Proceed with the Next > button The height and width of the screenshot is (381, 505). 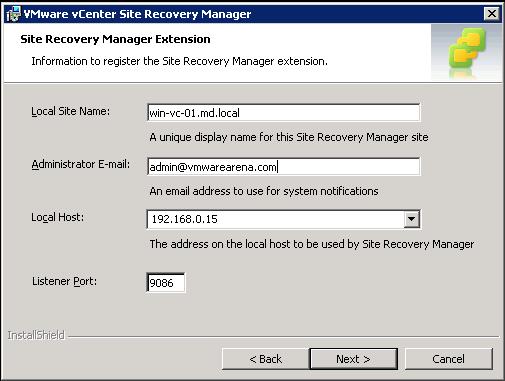[354, 359]
